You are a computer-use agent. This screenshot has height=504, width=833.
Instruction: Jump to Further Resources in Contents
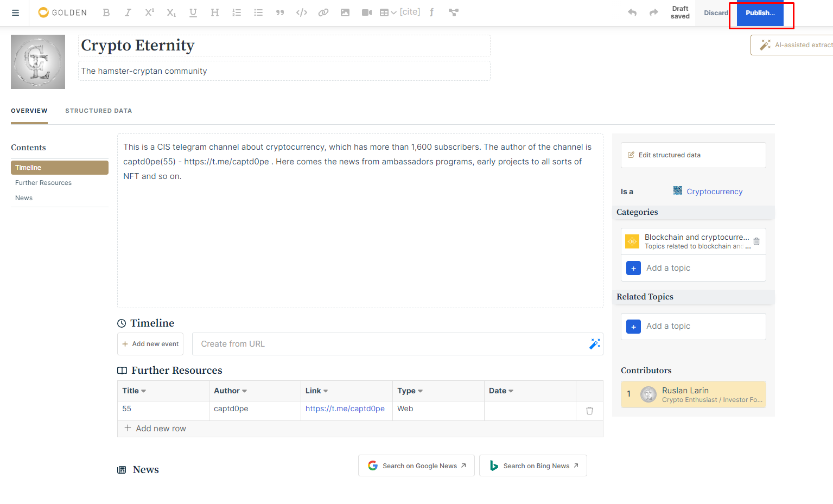(x=43, y=183)
